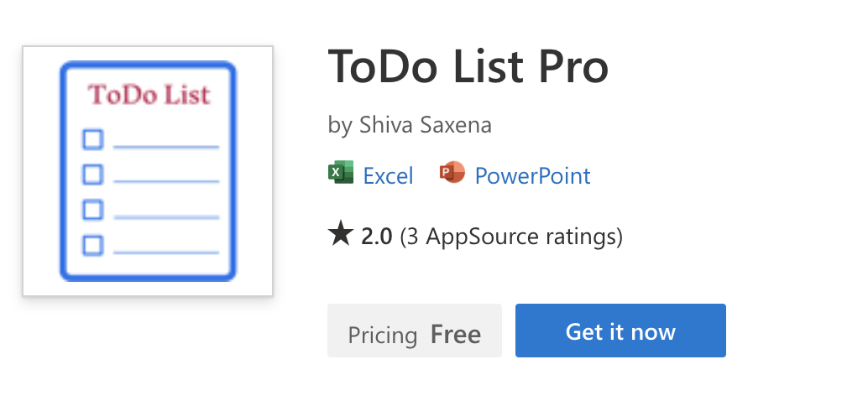The width and height of the screenshot is (868, 401).
Task: Click the bottom checkbox in the logo
Action: click(92, 245)
